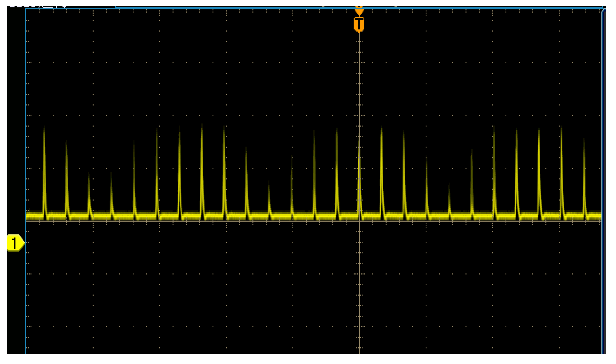The width and height of the screenshot is (616, 364).
Task: Click the yellow channel 1 ground marker
Action: pos(15,243)
